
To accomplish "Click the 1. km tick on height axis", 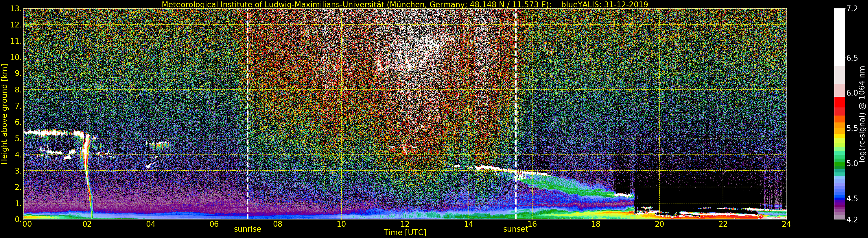I will 18,203.
